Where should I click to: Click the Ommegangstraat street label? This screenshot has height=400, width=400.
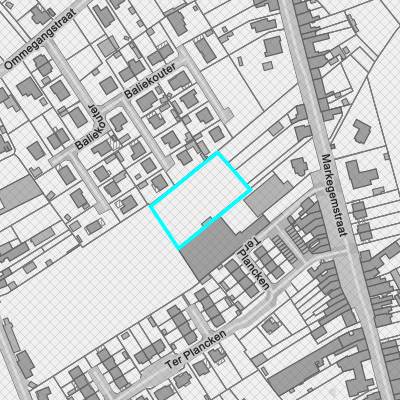pos(41,39)
